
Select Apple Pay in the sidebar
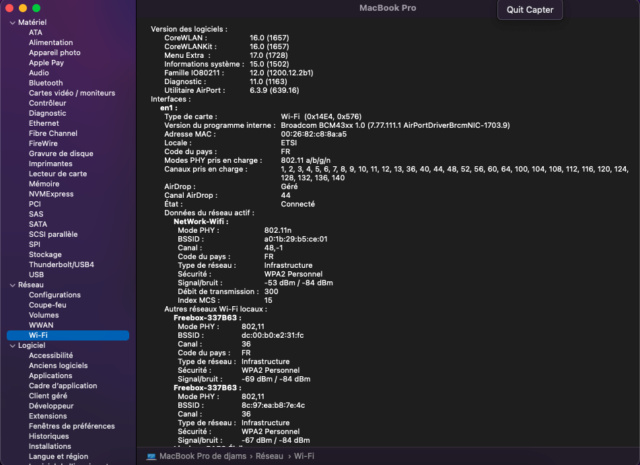(46, 63)
